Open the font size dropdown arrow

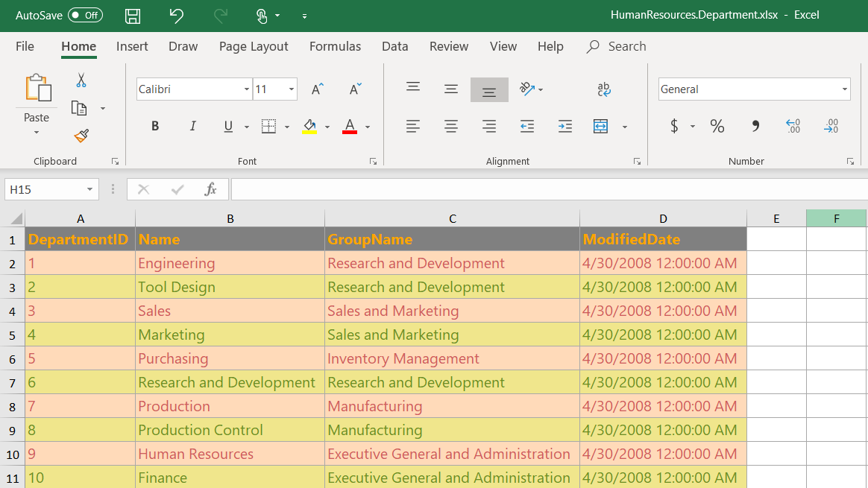pyautogui.click(x=291, y=89)
